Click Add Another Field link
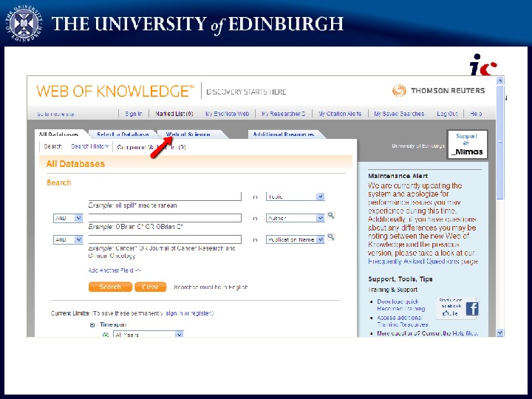 (115, 270)
